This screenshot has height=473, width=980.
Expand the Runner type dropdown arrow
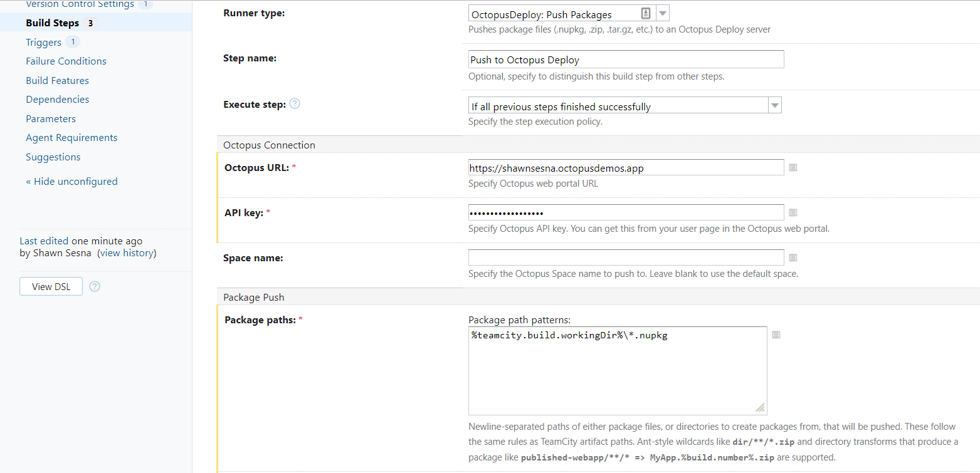tap(663, 14)
